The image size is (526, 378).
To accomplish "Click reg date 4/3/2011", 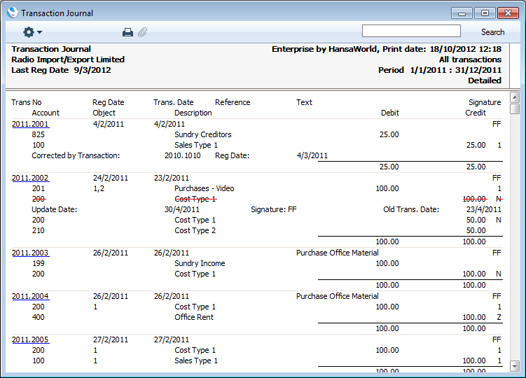I will (x=312, y=156).
